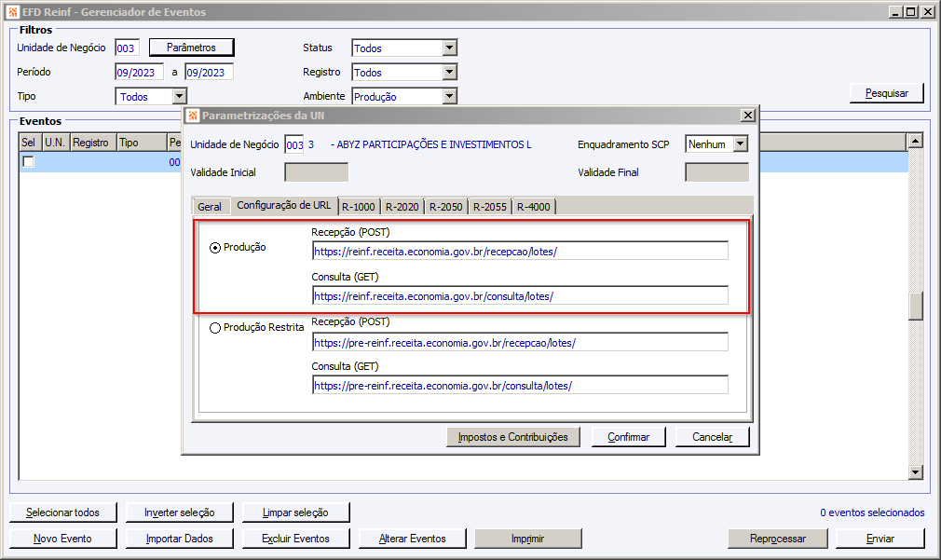941x560 pixels.
Task: Click the ABYZ PARTICIPAÇÕES E INVESTIMENTOS L text
Action: point(434,144)
